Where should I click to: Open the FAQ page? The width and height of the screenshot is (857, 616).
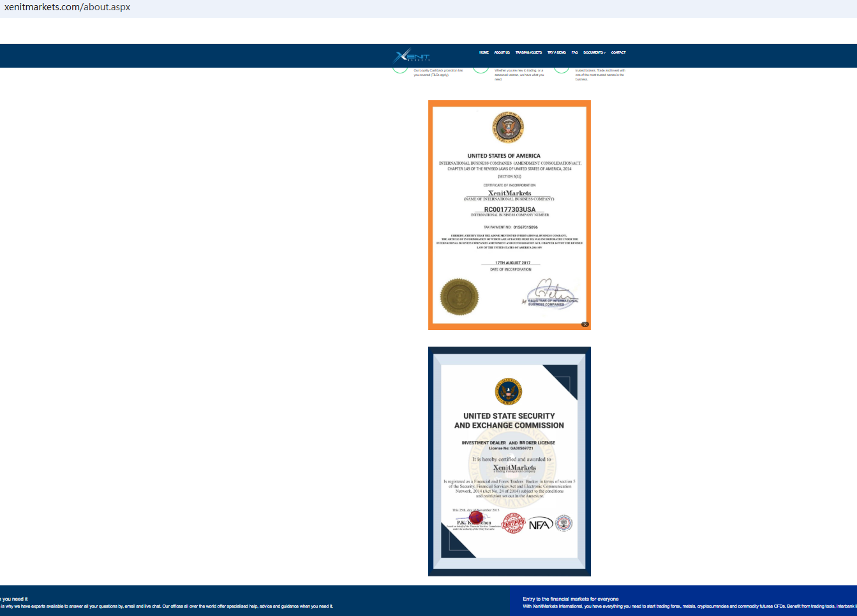pos(574,52)
